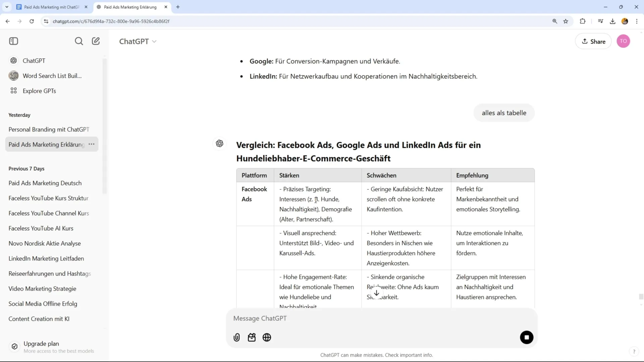Image resolution: width=644 pixels, height=362 pixels.
Task: Reload the current page
Action: tap(32, 21)
